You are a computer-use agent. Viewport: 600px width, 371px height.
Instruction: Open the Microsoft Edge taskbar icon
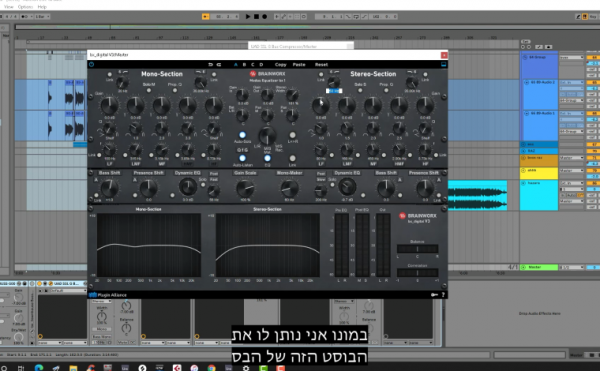coord(39,368)
